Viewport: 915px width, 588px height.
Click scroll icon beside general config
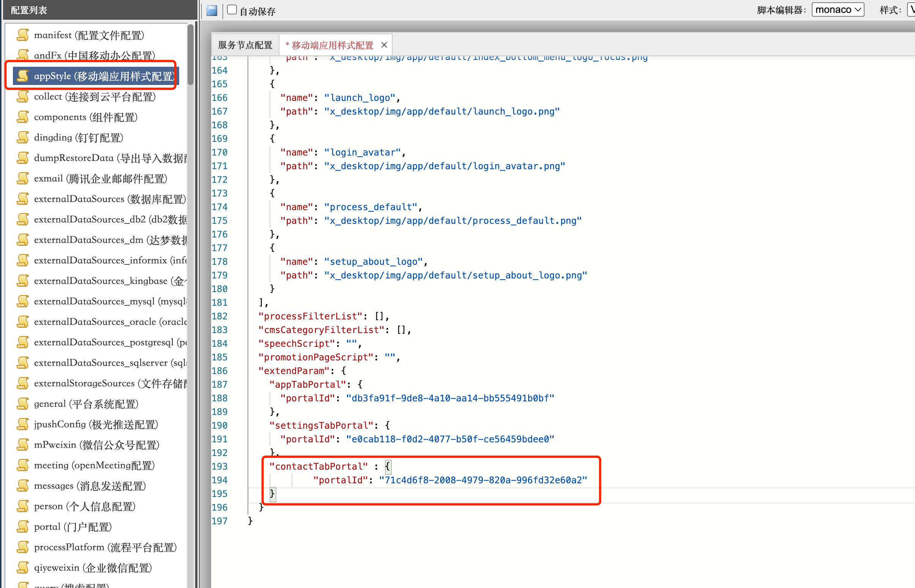tap(23, 404)
